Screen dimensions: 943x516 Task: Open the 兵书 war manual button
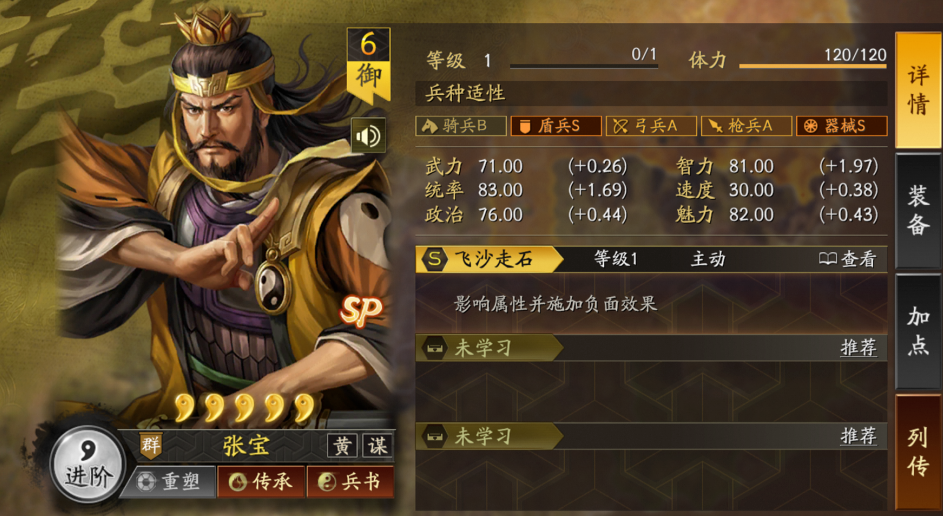click(351, 482)
